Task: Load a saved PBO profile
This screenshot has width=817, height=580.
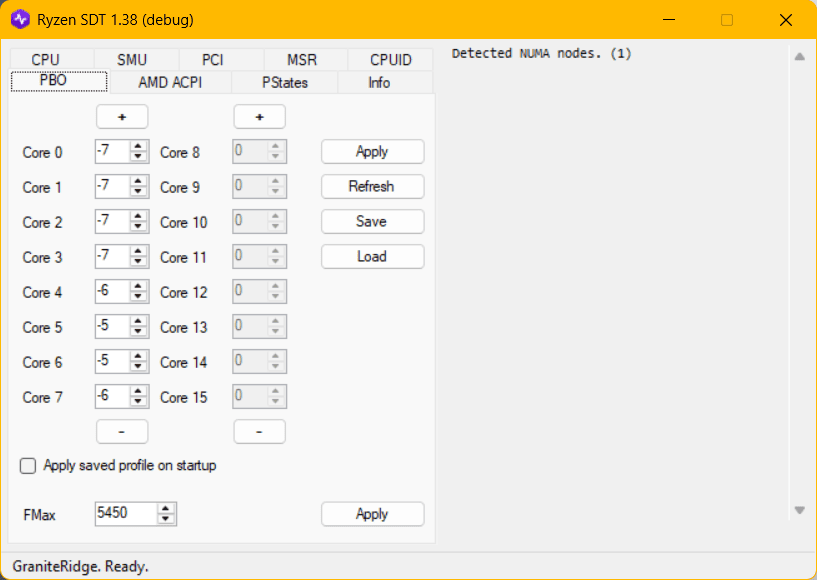Action: click(x=373, y=256)
